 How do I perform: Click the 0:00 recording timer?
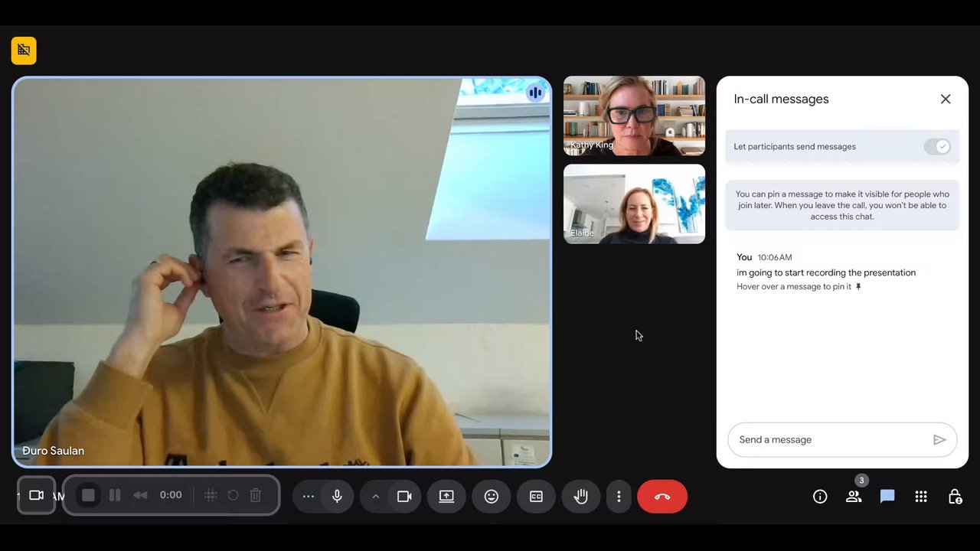tap(171, 495)
